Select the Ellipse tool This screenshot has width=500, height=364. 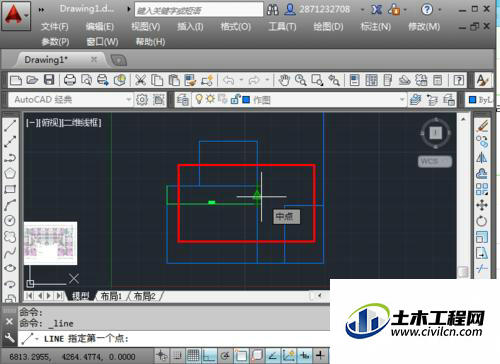pyautogui.click(x=10, y=268)
